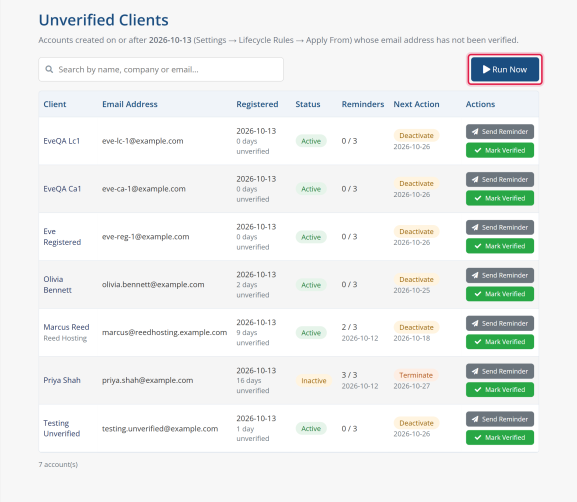Click the Actions column header
Image resolution: width=577 pixels, height=502 pixels.
click(x=480, y=104)
